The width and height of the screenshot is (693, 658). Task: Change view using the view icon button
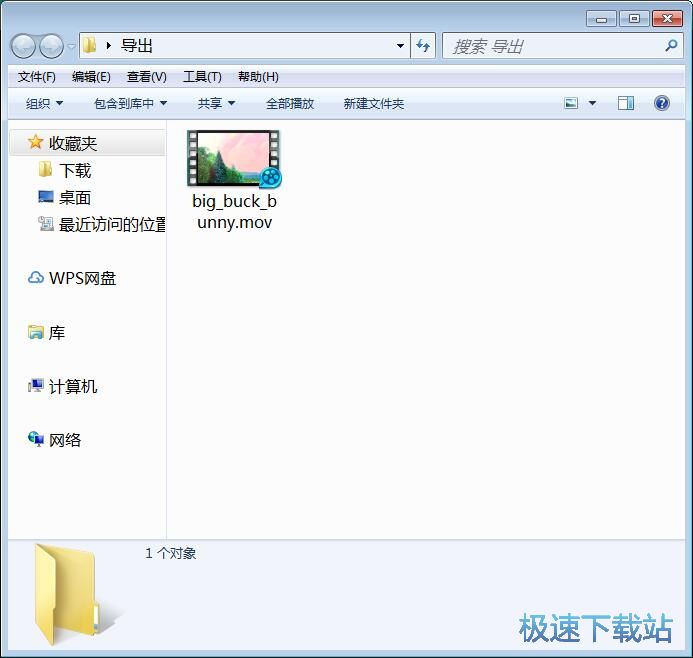point(571,103)
